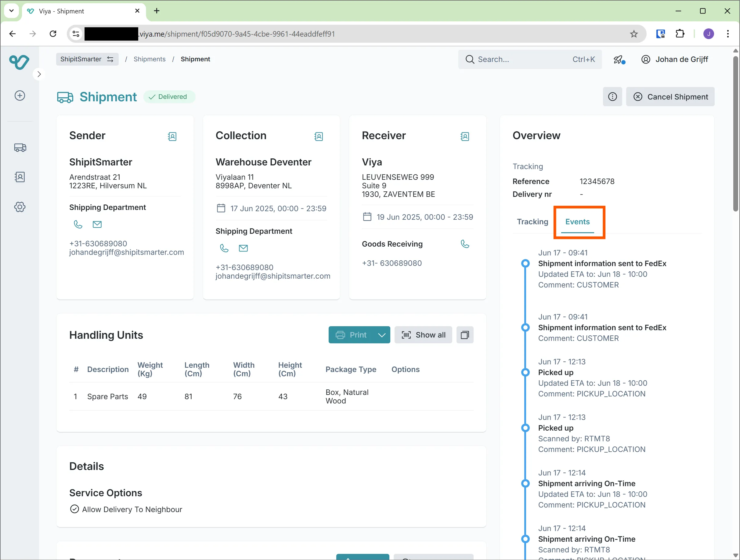Open Settings via the gear icon
The height and width of the screenshot is (560, 740).
(20, 207)
